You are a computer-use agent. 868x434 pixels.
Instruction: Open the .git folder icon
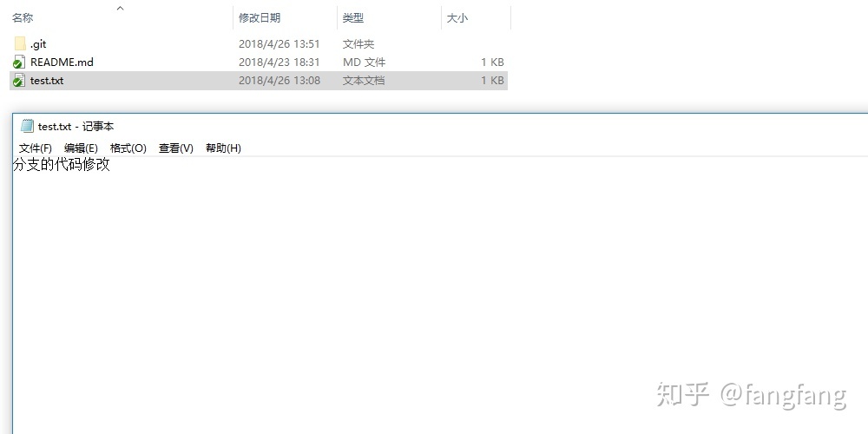point(20,43)
